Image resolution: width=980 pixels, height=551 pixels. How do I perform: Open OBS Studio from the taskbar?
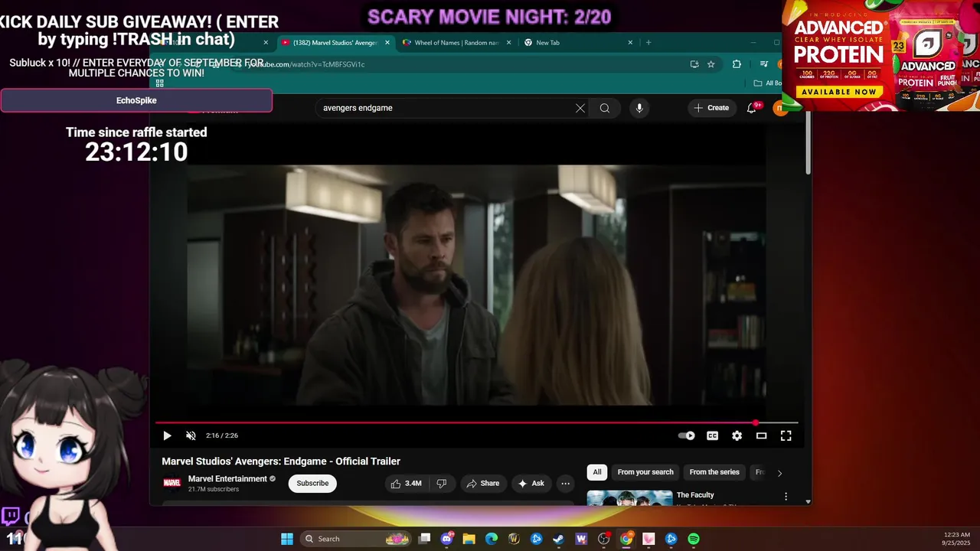(604, 539)
